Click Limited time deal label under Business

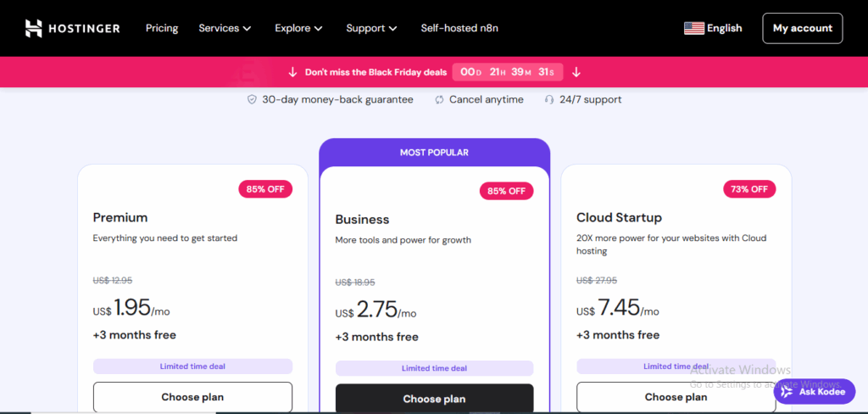coord(435,368)
